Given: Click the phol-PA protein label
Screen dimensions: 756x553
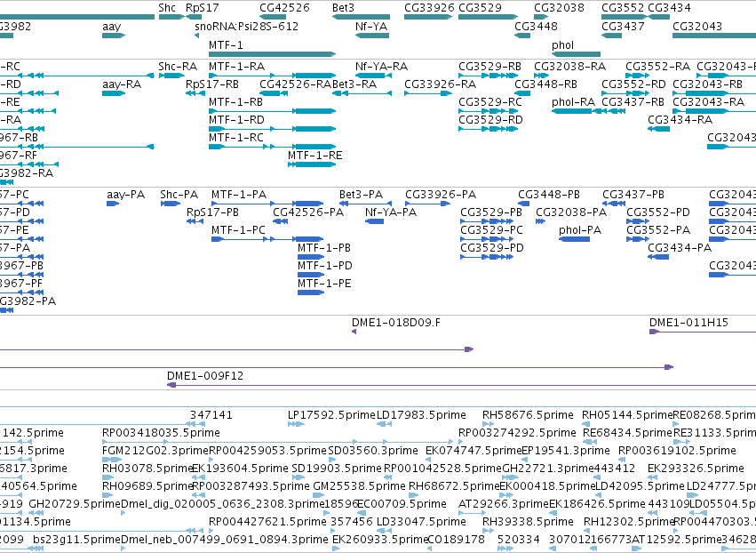Looking at the screenshot, I should point(580,230).
